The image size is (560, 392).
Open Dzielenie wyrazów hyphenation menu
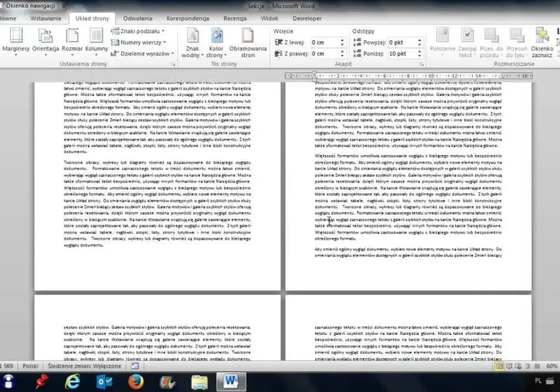[x=142, y=54]
